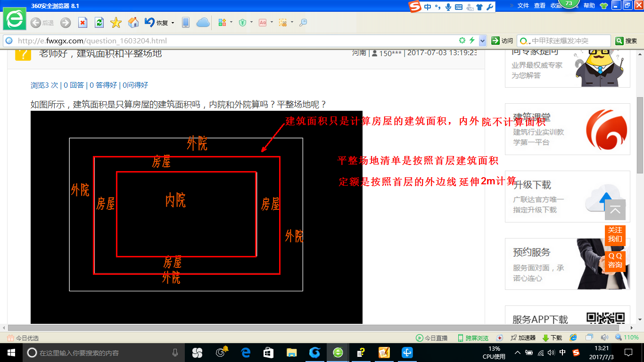This screenshot has height=362, width=644.
Task: Expand the translate Aa dropdown arrow
Action: [x=272, y=23]
